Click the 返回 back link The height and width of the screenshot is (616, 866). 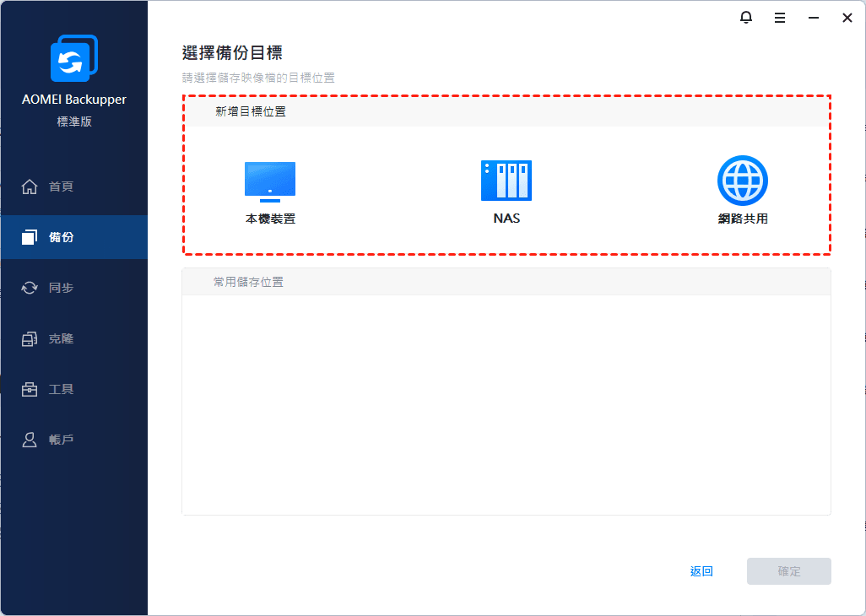pos(701,571)
